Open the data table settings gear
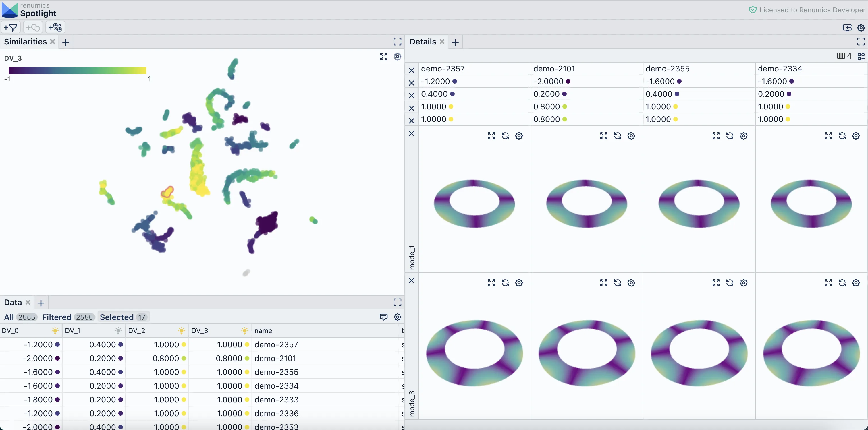The image size is (868, 430). pyautogui.click(x=397, y=317)
